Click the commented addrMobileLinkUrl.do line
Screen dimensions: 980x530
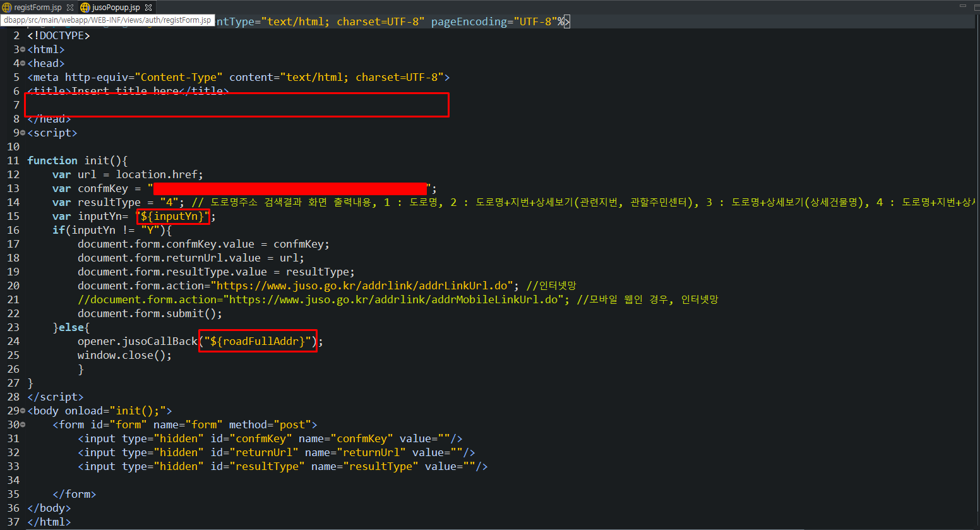point(398,299)
